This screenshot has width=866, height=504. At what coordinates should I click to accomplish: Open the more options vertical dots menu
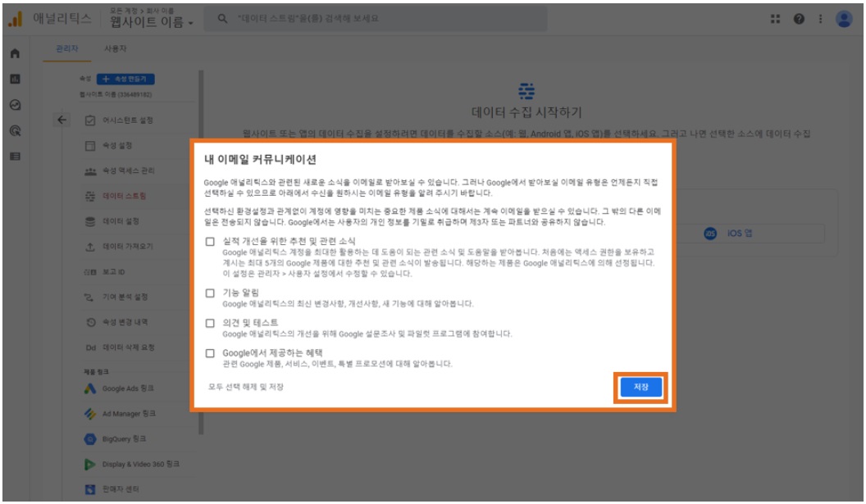point(821,19)
